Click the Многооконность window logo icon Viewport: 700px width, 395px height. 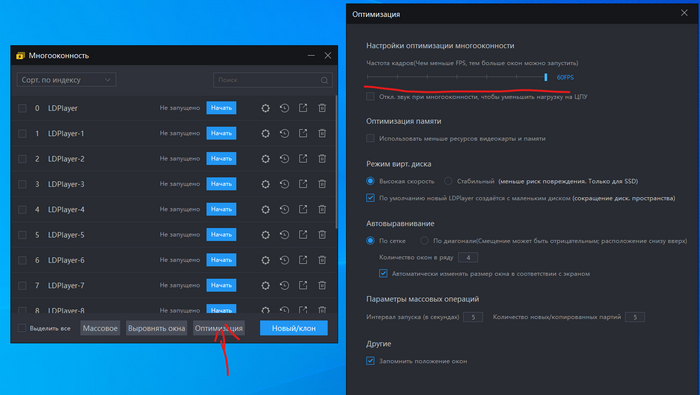click(x=20, y=56)
